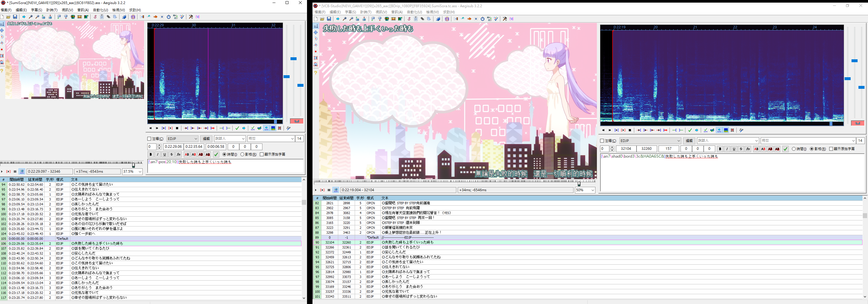Open 50% video zoom dropdown in right window

pos(585,190)
